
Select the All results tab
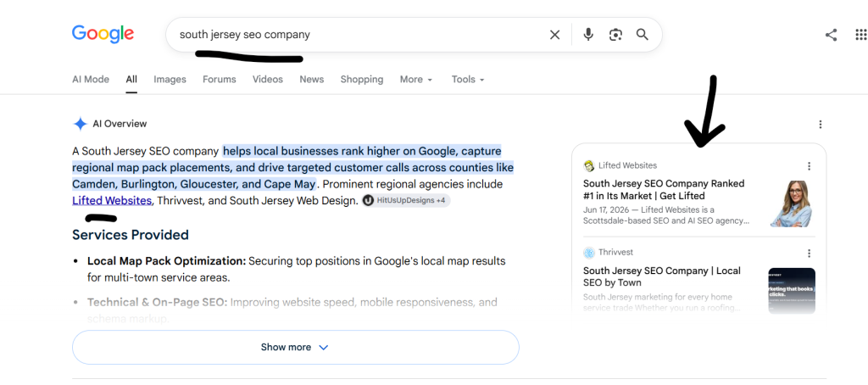point(131,79)
